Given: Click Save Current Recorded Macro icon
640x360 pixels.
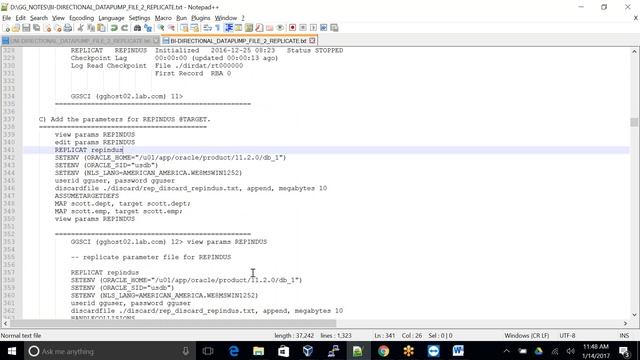Looking at the screenshot, I should tap(334, 28).
